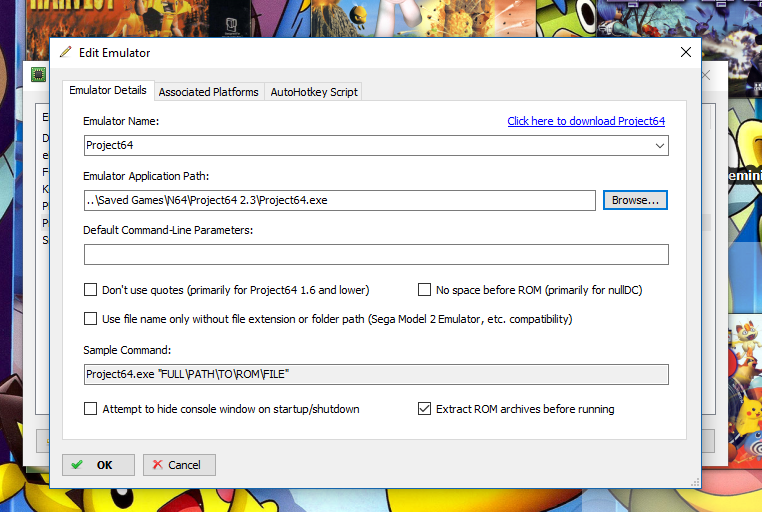The image size is (762, 512).
Task: Expand the Emulator Name dropdown arrow
Action: point(659,146)
